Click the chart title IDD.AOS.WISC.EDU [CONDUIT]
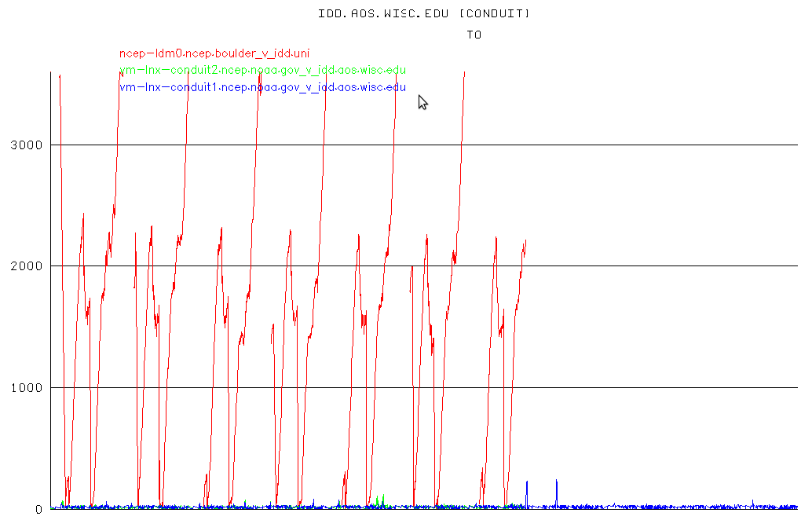The height and width of the screenshot is (520, 812). coord(424,13)
